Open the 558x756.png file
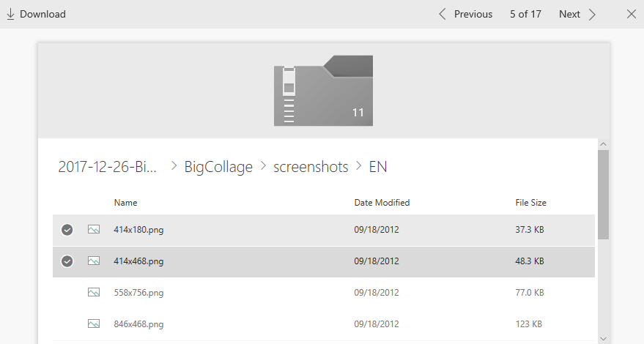This screenshot has height=344, width=644. 138,293
